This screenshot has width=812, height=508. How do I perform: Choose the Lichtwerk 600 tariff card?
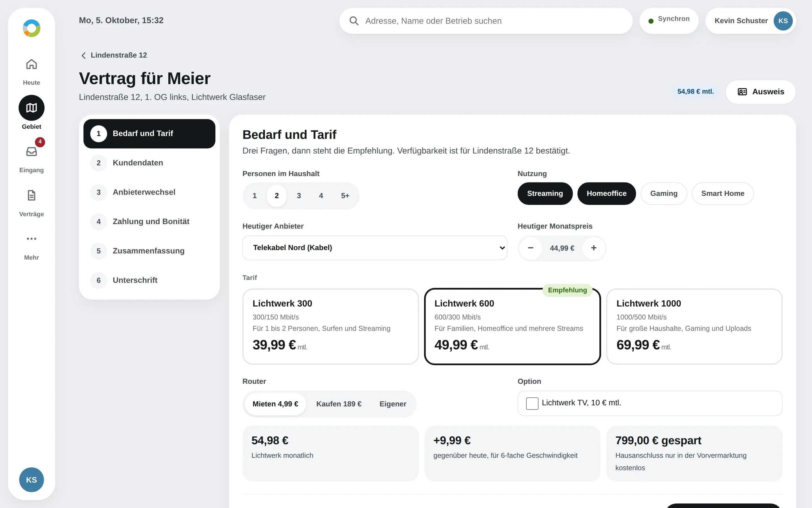[512, 326]
